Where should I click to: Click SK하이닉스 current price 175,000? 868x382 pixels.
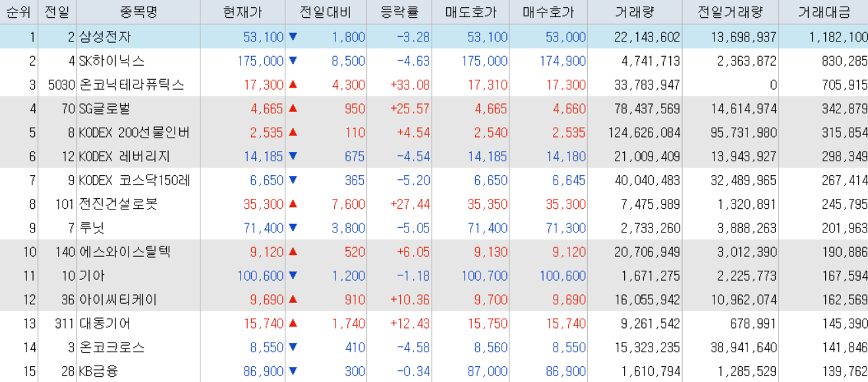click(260, 61)
